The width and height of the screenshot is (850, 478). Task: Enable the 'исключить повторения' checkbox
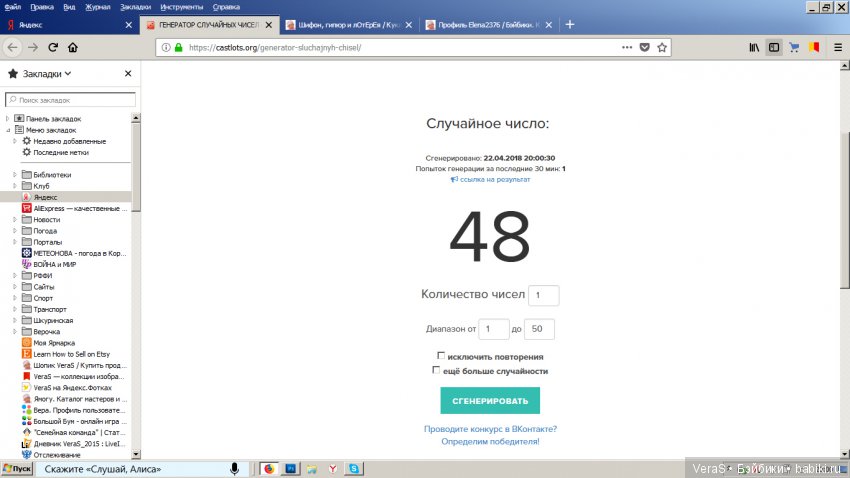click(x=441, y=356)
